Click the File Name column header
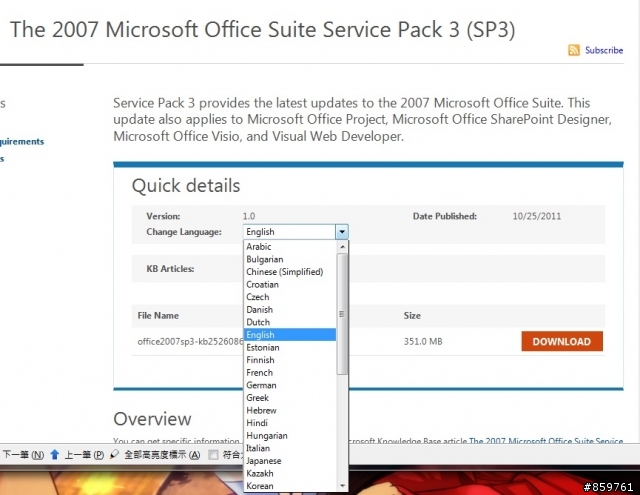Image resolution: width=640 pixels, height=495 pixels. pyautogui.click(x=158, y=315)
